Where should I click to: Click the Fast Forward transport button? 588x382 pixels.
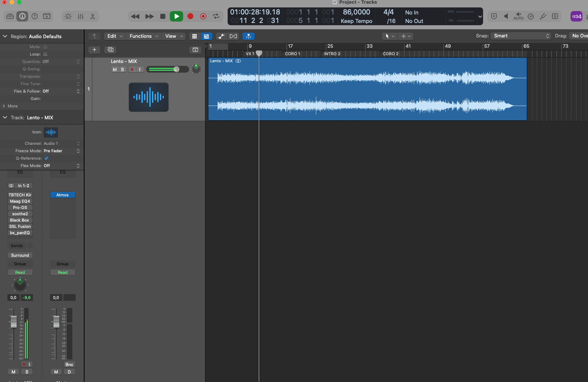(x=149, y=16)
